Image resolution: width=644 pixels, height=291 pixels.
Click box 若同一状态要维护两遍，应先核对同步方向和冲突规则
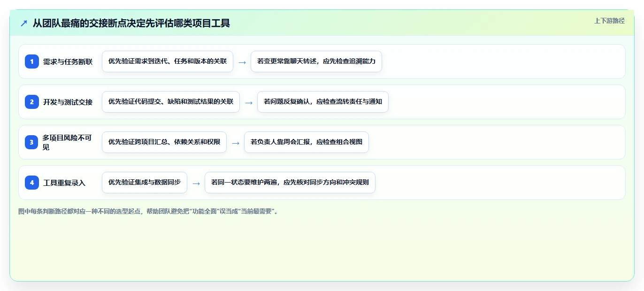click(x=290, y=183)
